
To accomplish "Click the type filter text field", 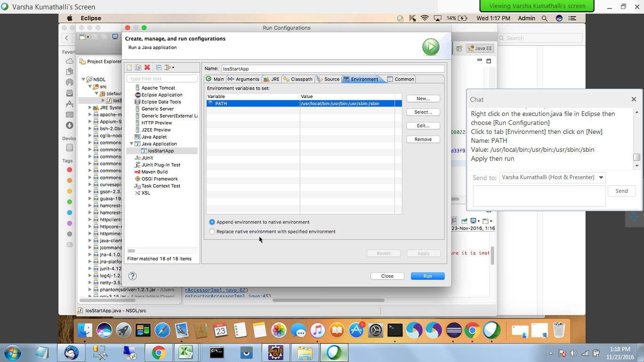I will click(162, 78).
